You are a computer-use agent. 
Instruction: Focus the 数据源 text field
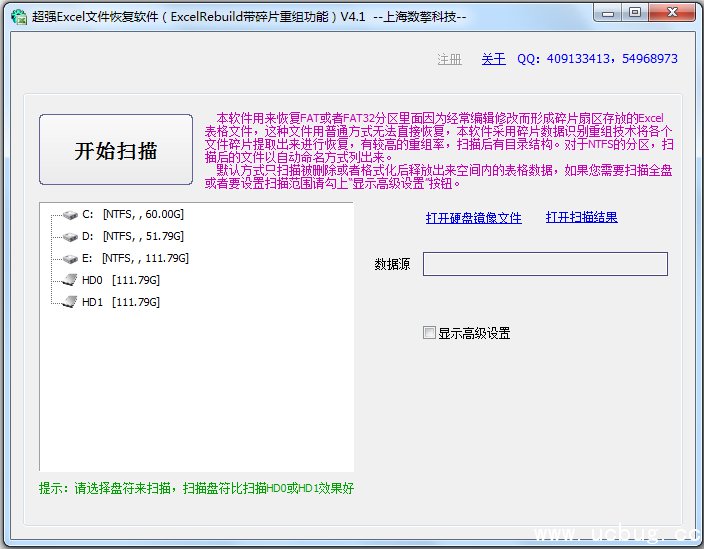click(x=545, y=264)
